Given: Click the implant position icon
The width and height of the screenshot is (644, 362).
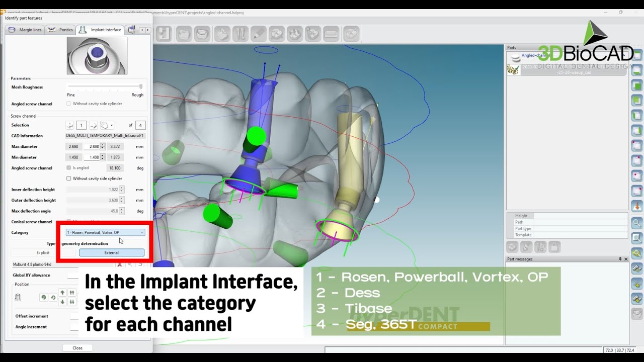Looking at the screenshot, I should point(18,298).
